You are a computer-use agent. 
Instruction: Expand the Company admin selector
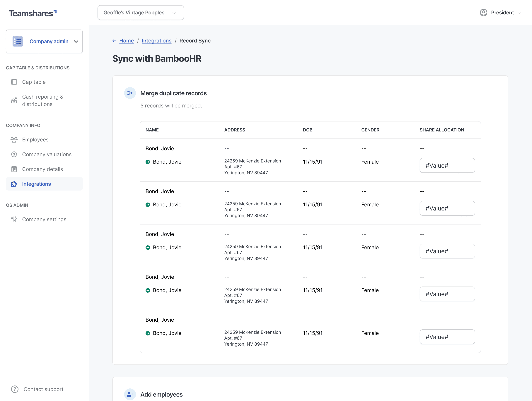coord(44,41)
